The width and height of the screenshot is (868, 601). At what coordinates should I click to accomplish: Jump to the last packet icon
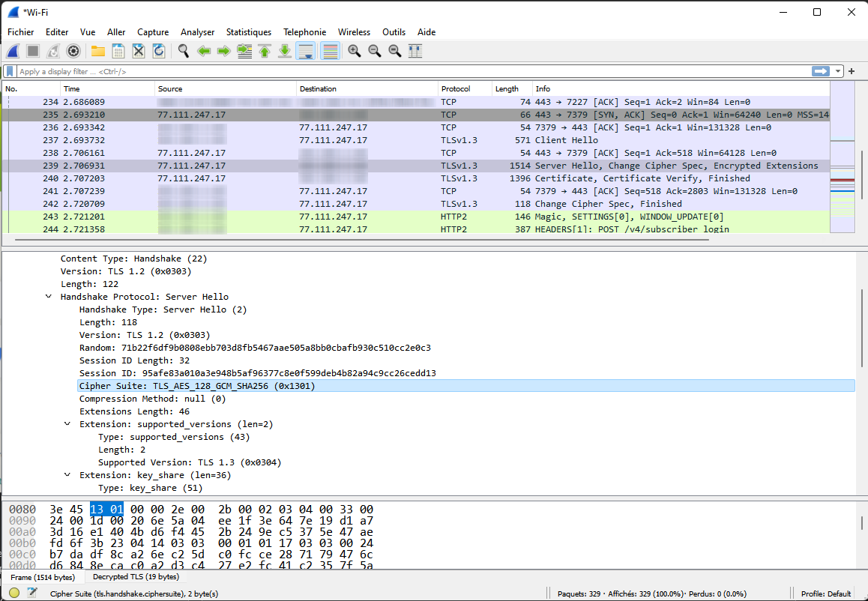coord(285,52)
